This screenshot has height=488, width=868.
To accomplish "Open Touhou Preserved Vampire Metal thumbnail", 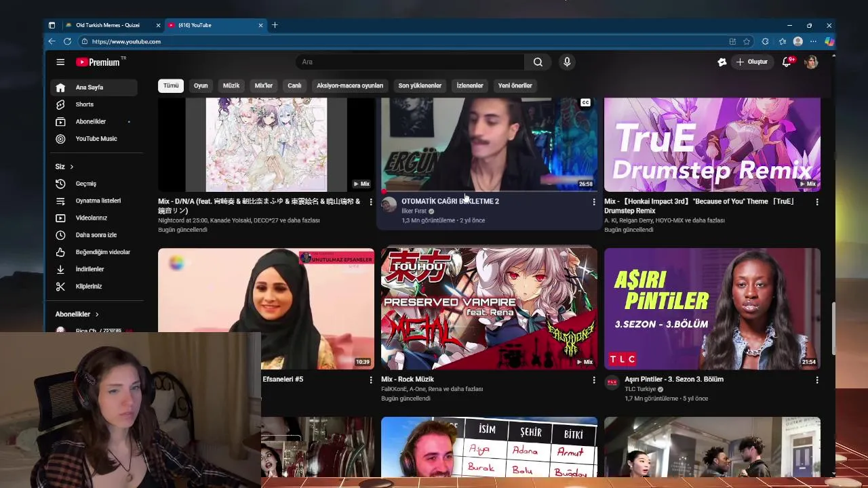I will [x=489, y=308].
